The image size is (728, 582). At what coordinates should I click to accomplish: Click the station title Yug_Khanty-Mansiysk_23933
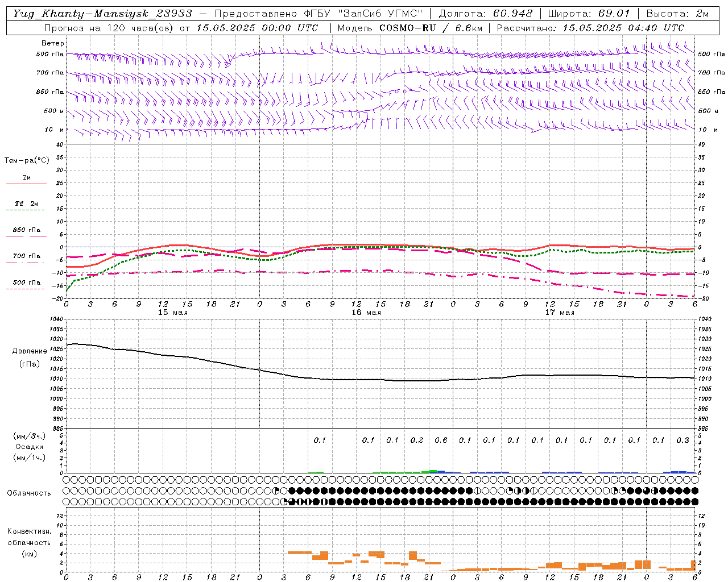click(103, 14)
